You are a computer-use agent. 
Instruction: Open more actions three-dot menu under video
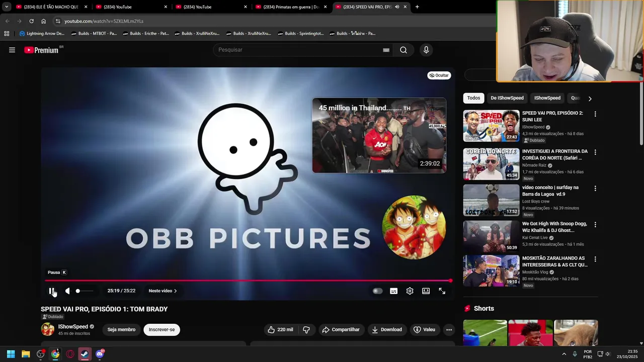[449, 329]
